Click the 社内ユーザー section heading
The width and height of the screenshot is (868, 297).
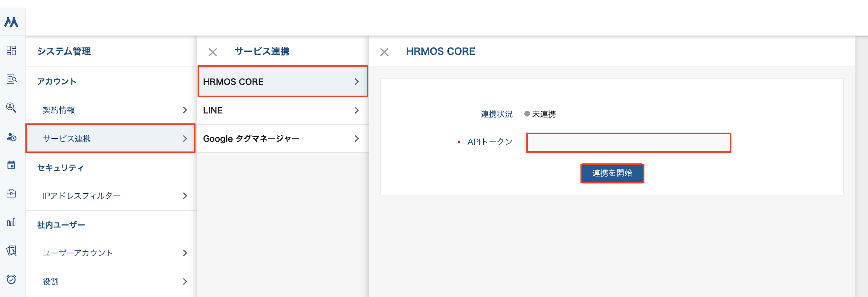pyautogui.click(x=61, y=225)
